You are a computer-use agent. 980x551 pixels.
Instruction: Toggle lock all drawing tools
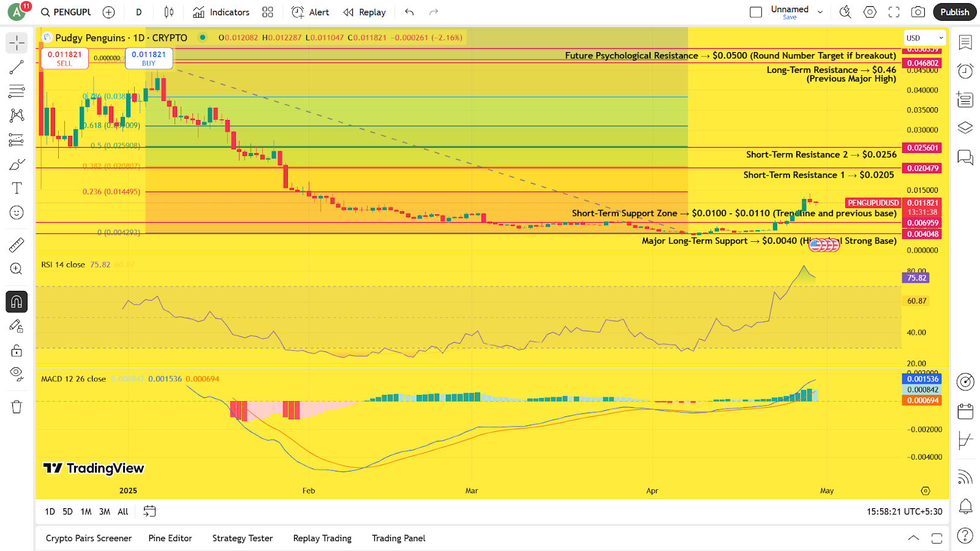point(17,351)
